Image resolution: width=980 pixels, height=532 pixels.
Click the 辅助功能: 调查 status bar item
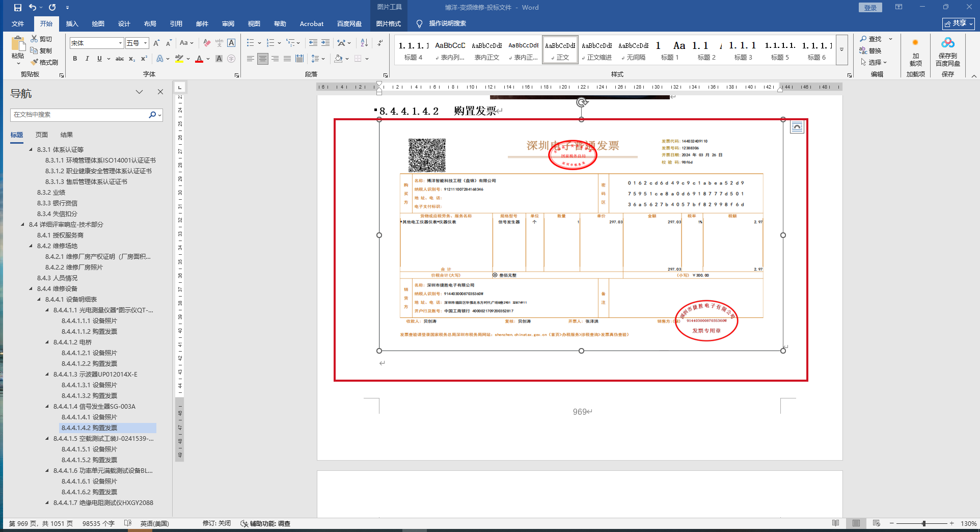pyautogui.click(x=265, y=523)
